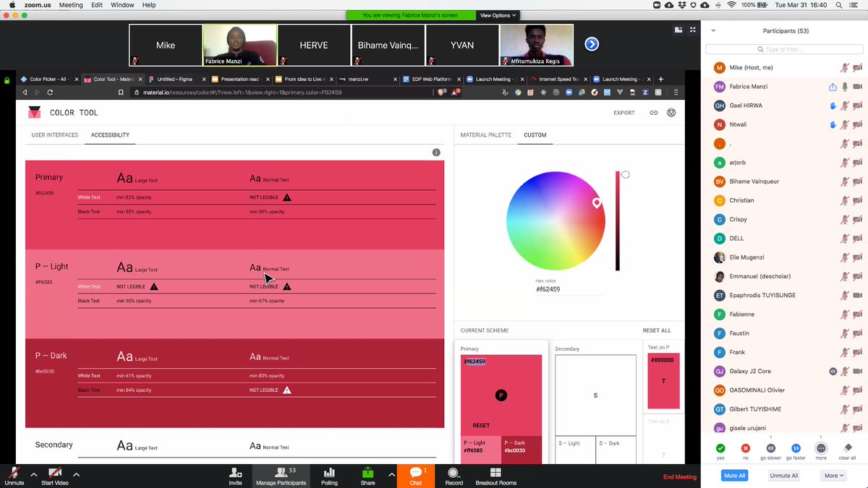
Task: Click the color wheel picker handle
Action: pos(597,203)
